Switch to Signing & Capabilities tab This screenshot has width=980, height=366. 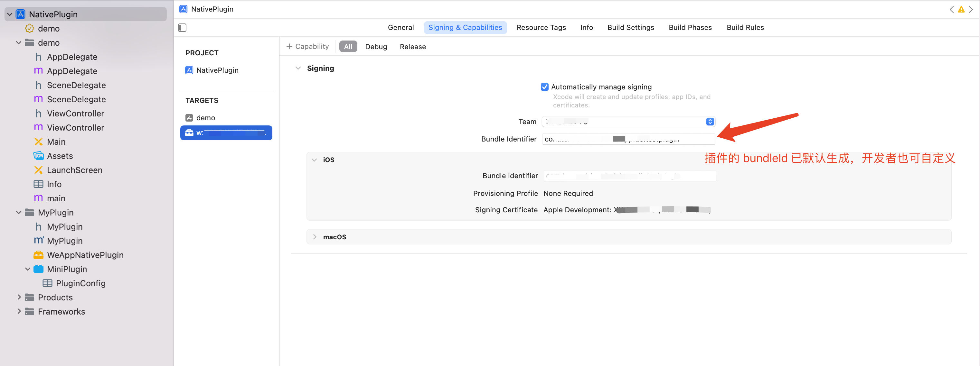[x=465, y=27]
